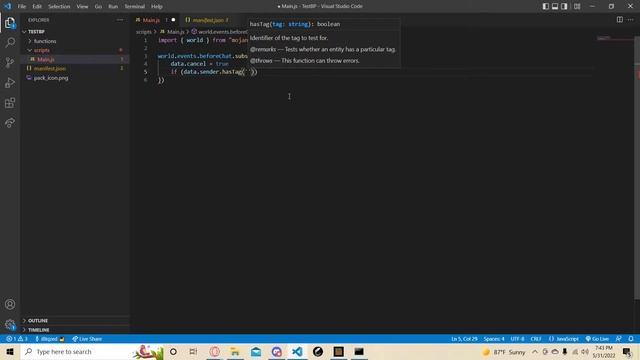This screenshot has width=640, height=360.
Task: Click the import statement on line 1
Action: (x=203, y=40)
